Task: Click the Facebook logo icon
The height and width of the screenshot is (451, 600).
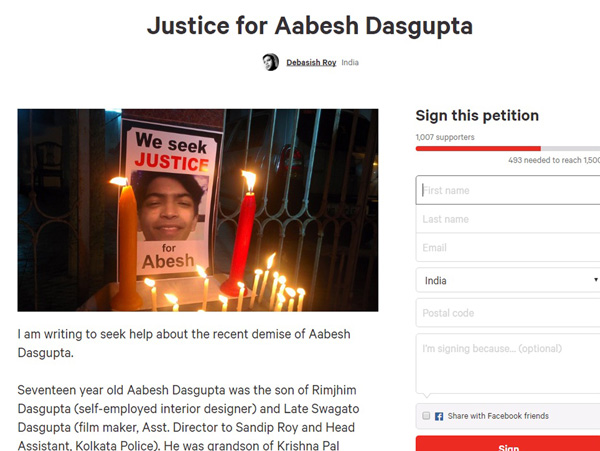Action: (439, 416)
